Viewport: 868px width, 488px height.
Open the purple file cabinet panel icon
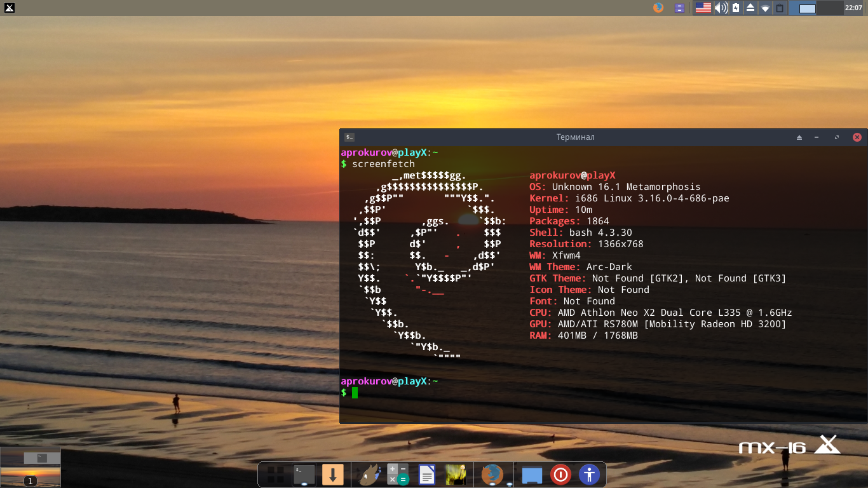pos(679,8)
